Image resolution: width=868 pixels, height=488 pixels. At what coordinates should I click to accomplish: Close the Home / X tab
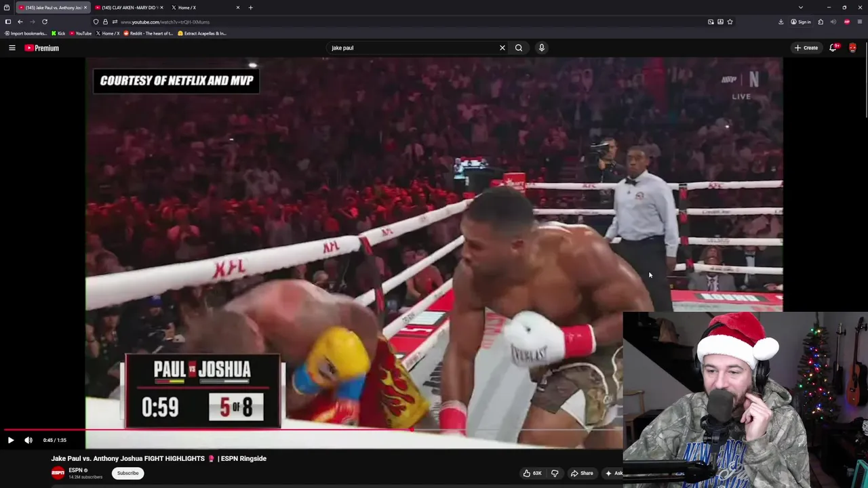click(238, 7)
